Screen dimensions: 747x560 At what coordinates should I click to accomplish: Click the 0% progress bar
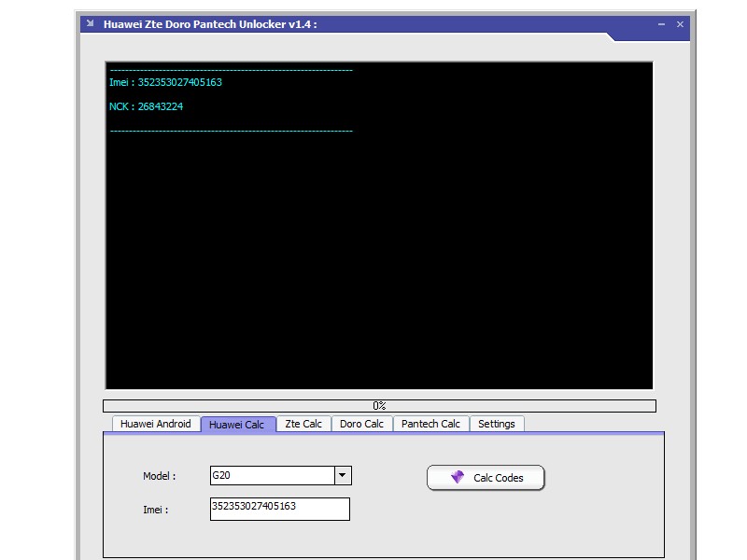pos(379,406)
